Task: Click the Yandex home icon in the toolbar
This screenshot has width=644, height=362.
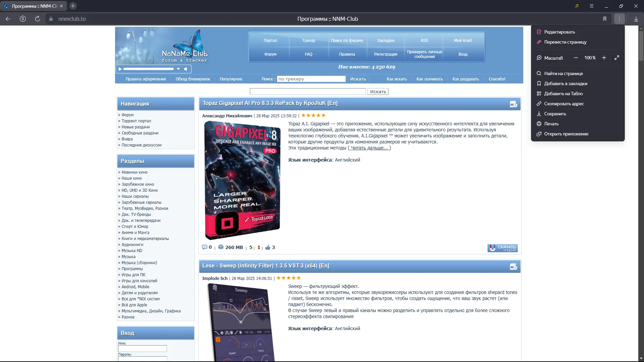Action: [x=23, y=19]
